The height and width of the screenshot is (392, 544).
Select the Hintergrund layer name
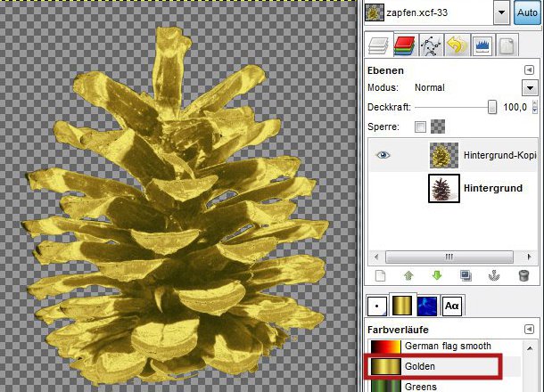pos(493,188)
